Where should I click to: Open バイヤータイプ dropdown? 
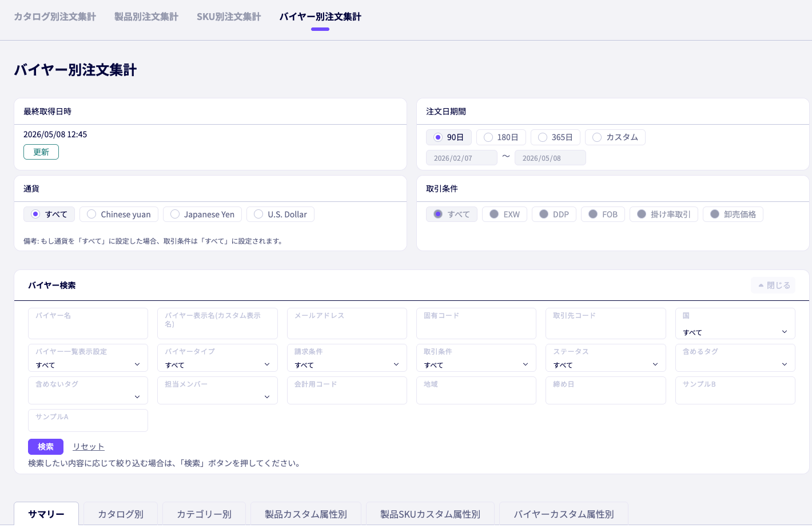(217, 358)
